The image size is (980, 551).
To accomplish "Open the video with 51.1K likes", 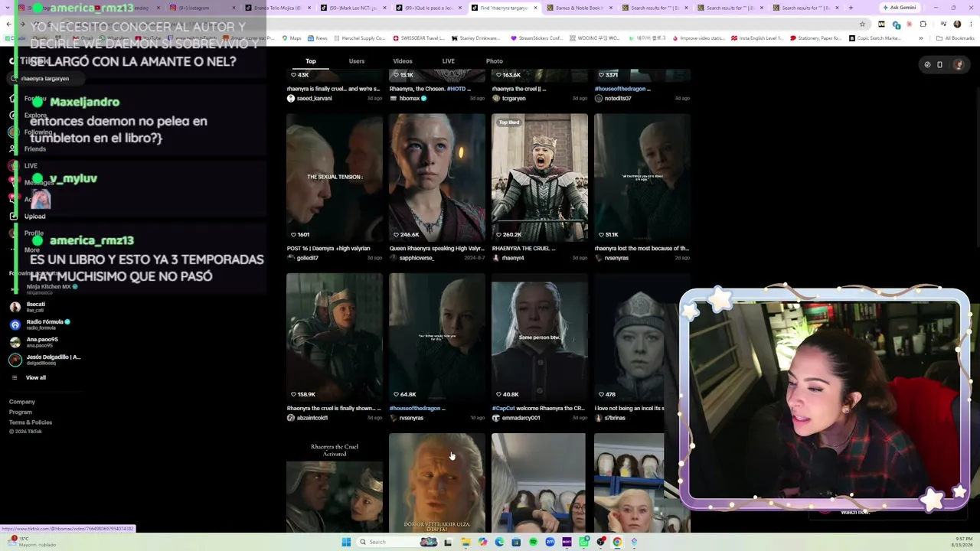I will pyautogui.click(x=642, y=178).
